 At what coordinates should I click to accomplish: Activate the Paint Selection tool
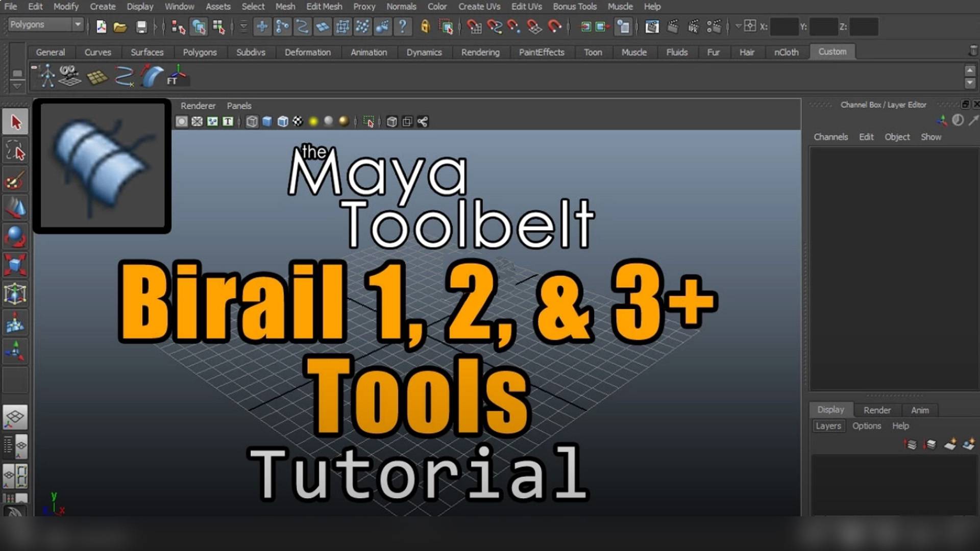point(15,180)
